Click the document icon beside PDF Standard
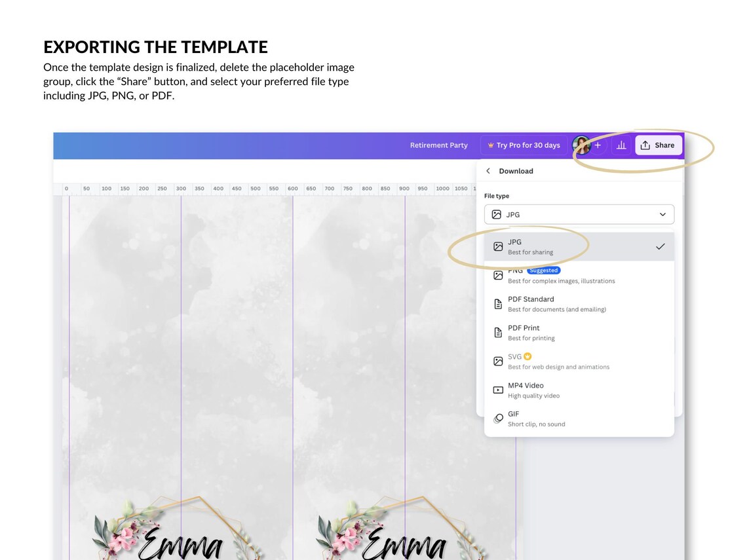This screenshot has width=747, height=560. [x=498, y=303]
